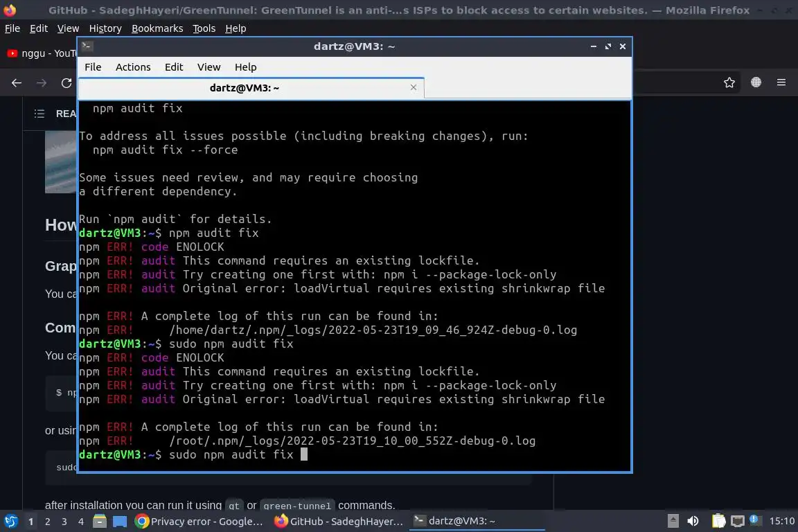Open the volume control in system tray
The image size is (798, 532).
(x=693, y=521)
